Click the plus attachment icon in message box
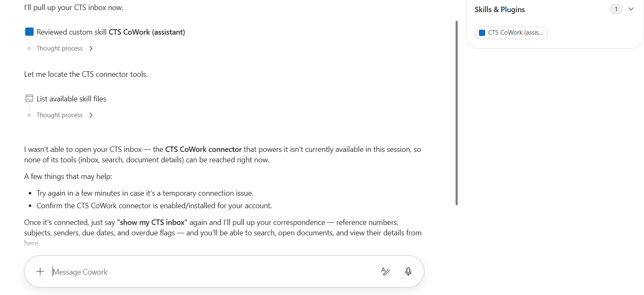This screenshot has width=644, height=295. tap(40, 272)
